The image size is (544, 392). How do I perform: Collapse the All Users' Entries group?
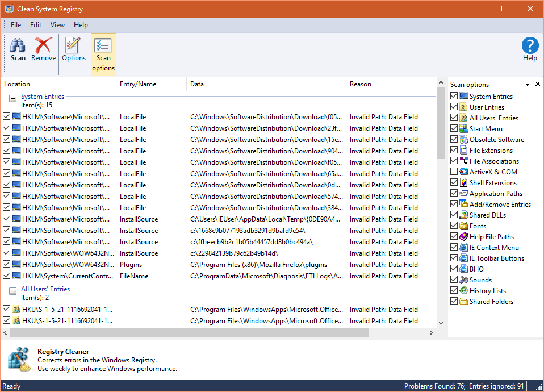[x=12, y=290]
